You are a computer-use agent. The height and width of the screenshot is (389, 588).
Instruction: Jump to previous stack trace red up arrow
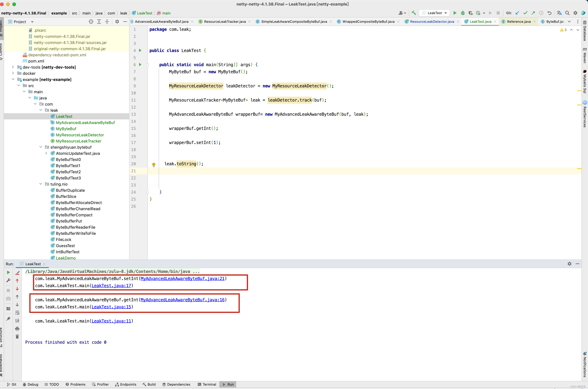coord(17,281)
